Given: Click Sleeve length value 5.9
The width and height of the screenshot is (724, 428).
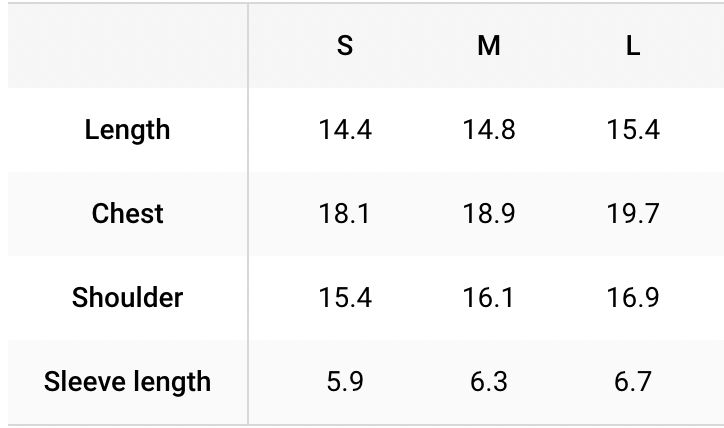Looking at the screenshot, I should point(345,382).
